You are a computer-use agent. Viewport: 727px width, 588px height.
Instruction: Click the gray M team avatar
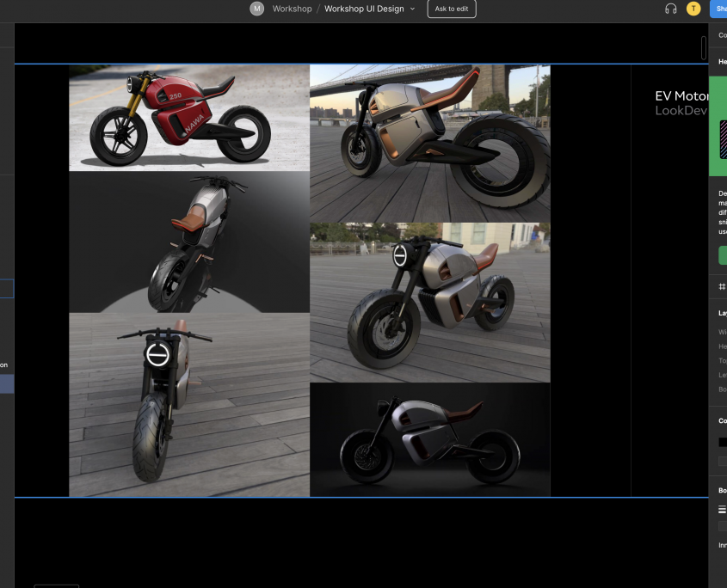pyautogui.click(x=256, y=9)
